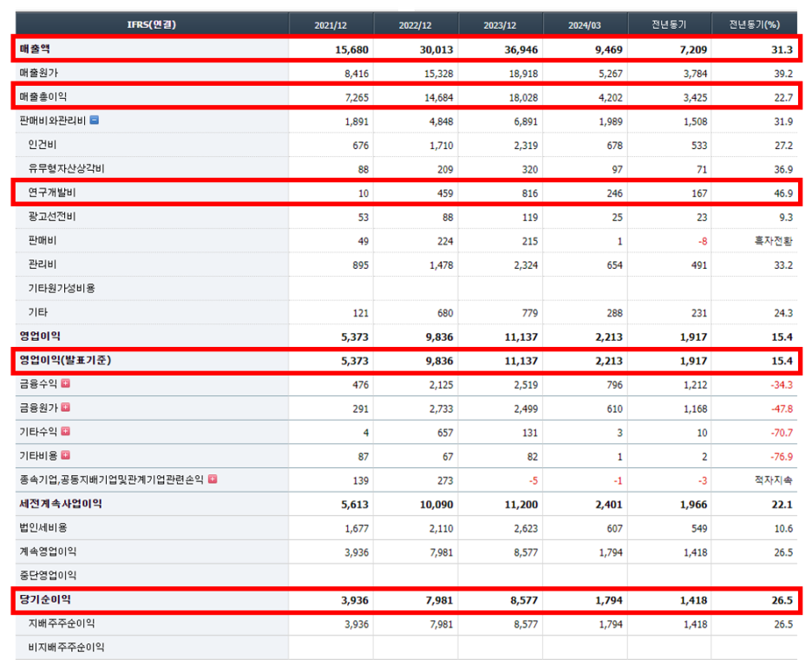The height and width of the screenshot is (666, 812).
Task: Click 매출총이익 growth rate 22.7
Action: point(783,97)
